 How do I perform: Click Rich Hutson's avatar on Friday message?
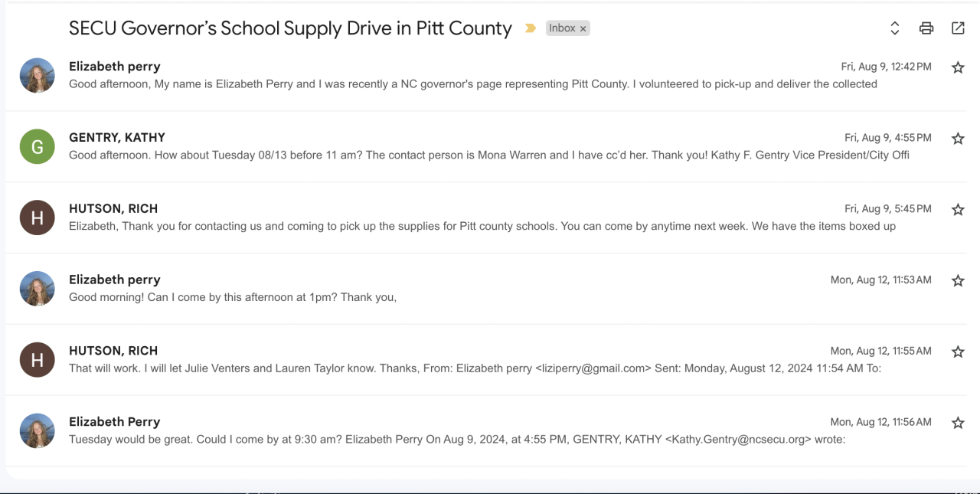click(38, 218)
